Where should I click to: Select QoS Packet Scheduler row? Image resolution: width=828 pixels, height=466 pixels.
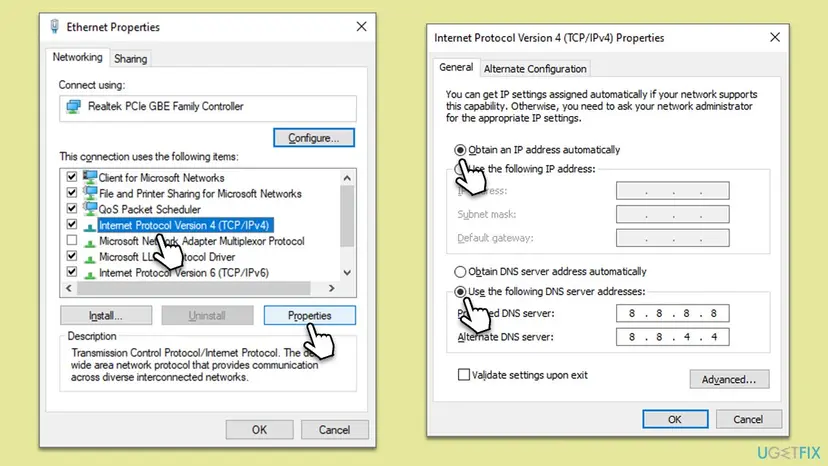(149, 209)
